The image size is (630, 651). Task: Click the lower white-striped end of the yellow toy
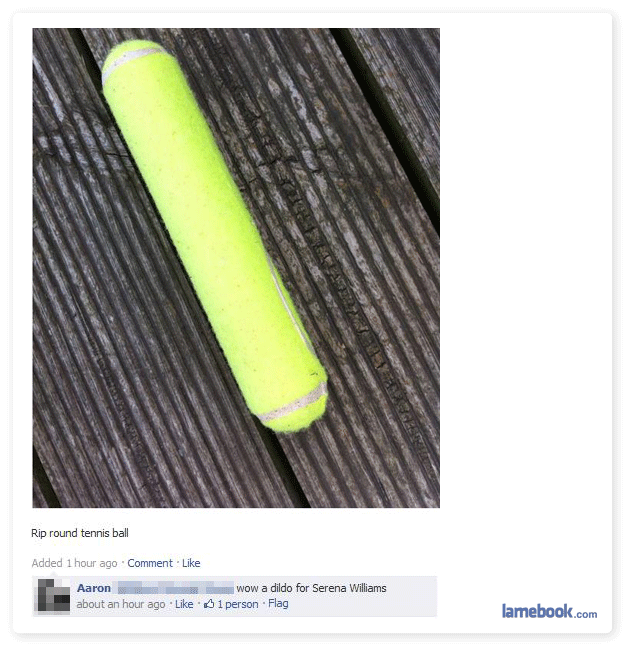tap(295, 407)
